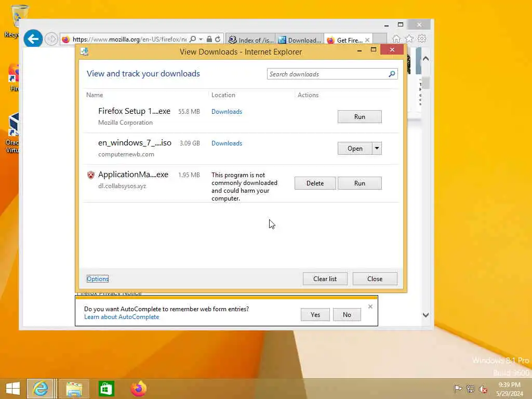The height and width of the screenshot is (399, 532).
Task: Click the search downloads magnifier icon
Action: point(392,74)
